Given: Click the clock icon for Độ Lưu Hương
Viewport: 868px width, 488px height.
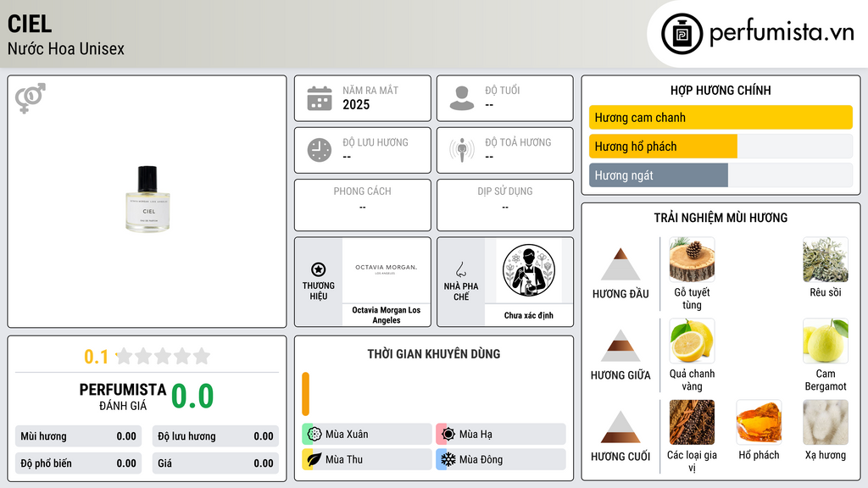Looking at the screenshot, I should click(x=320, y=150).
